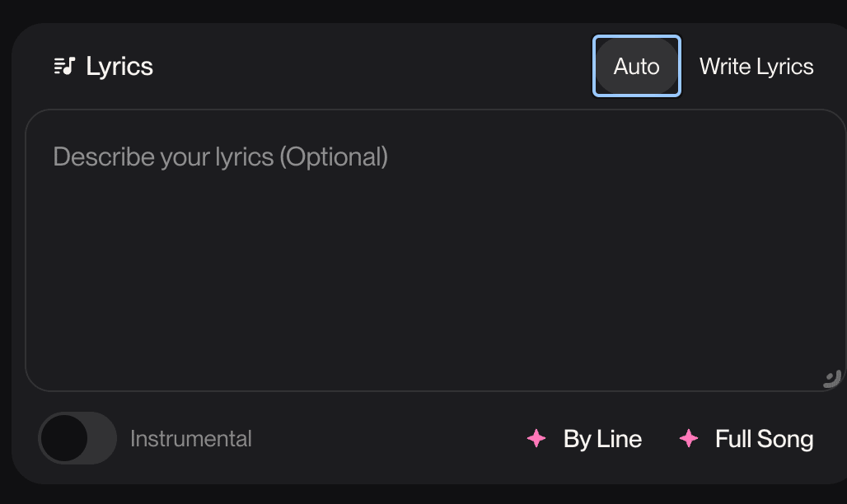Click the pink sparkle beside By Line
This screenshot has height=504, width=847.
(536, 439)
